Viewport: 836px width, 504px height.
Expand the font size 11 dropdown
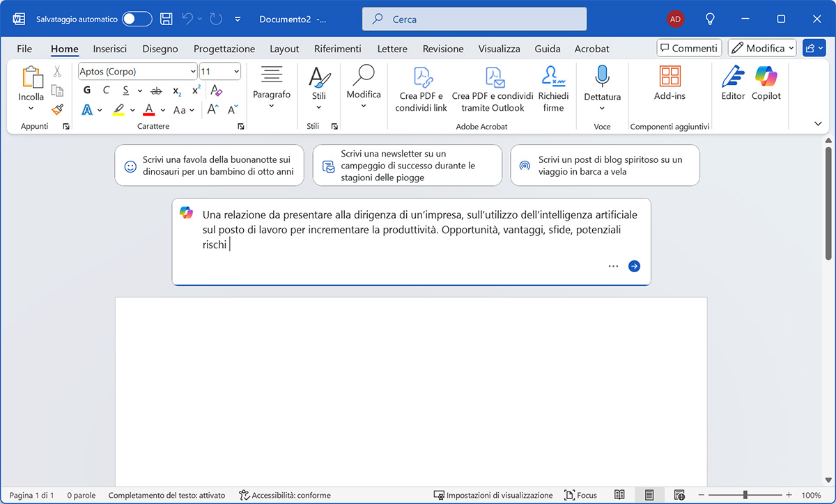pyautogui.click(x=236, y=72)
